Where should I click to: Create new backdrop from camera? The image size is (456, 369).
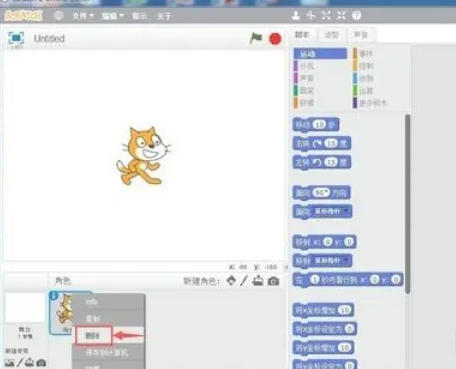click(41, 362)
